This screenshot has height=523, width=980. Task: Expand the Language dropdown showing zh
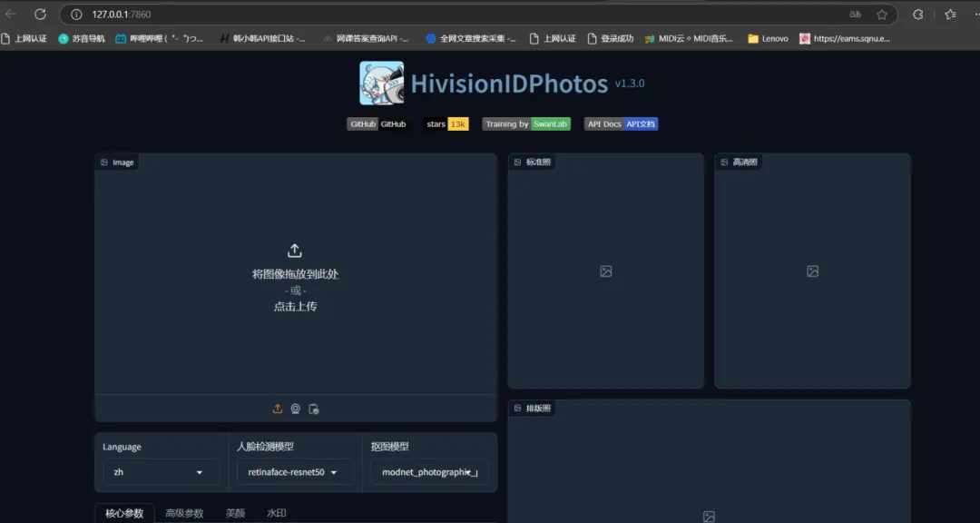[x=161, y=472]
